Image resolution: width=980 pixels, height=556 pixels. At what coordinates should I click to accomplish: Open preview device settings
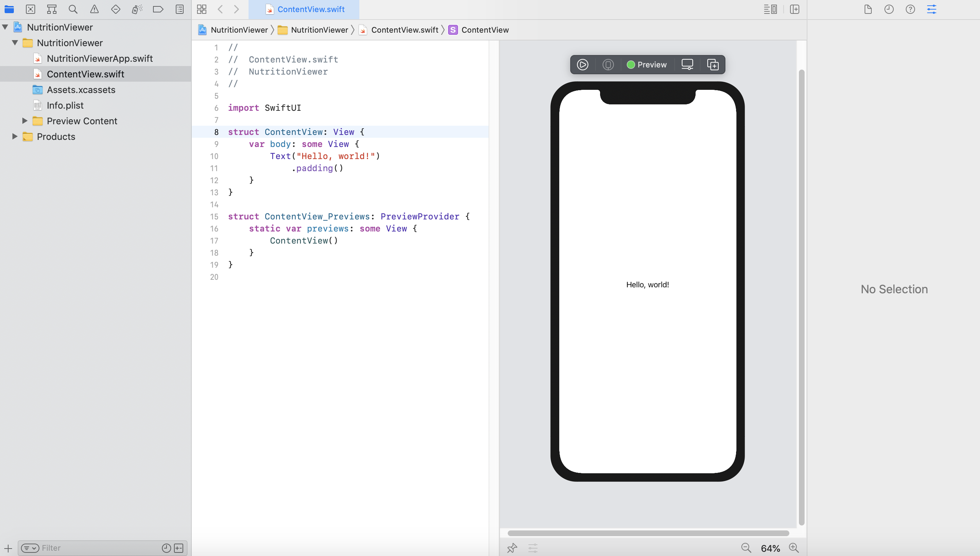pyautogui.click(x=687, y=65)
